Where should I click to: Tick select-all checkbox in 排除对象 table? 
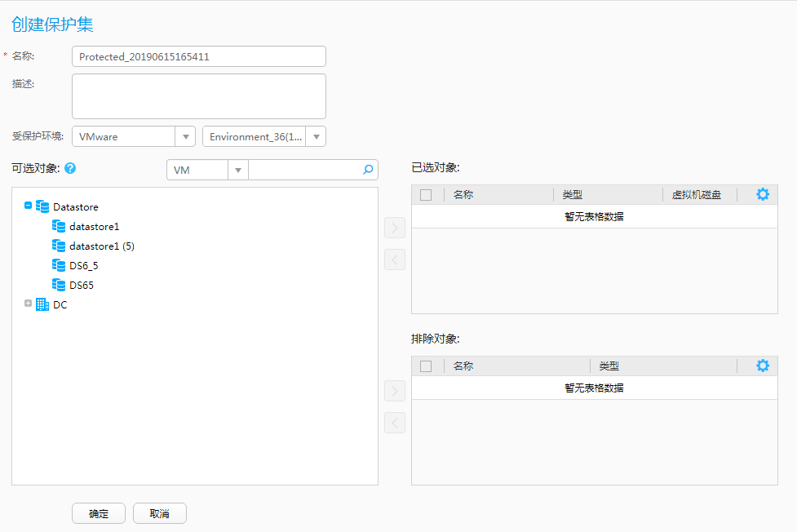click(426, 366)
